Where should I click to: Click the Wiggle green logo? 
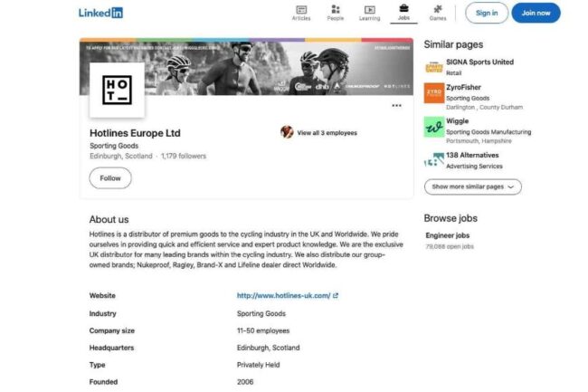pos(434,127)
